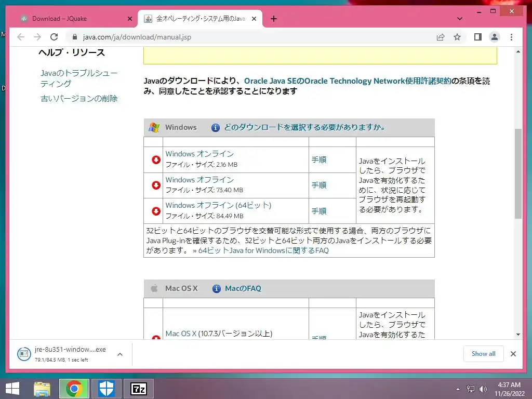Click the scroll down arrow
Image resolution: width=532 pixels, height=399 pixels.
pyautogui.click(x=518, y=335)
